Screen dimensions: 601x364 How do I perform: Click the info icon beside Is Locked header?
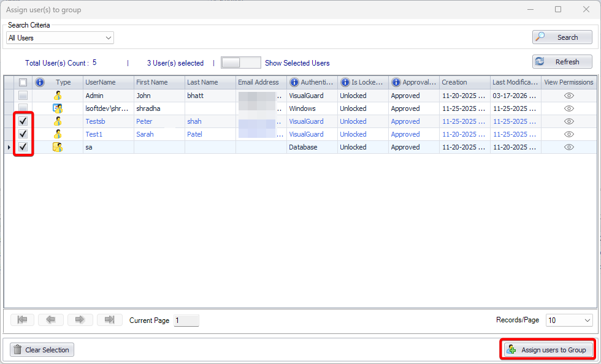345,82
